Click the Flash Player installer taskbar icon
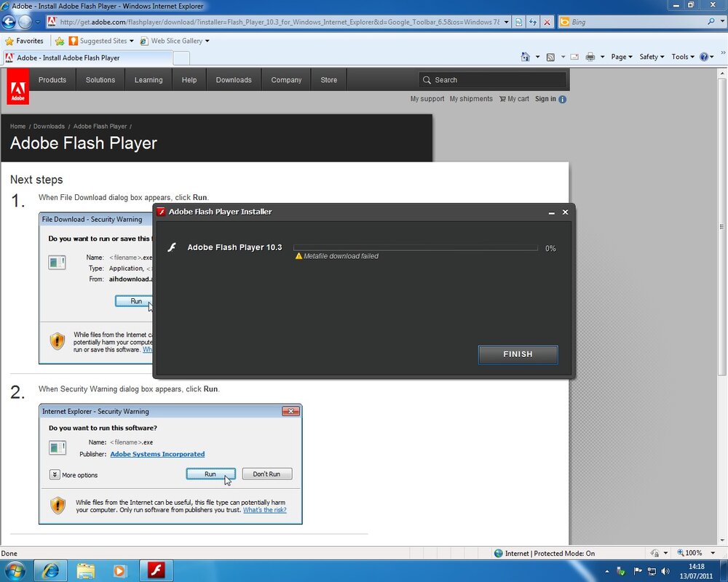Image resolution: width=728 pixels, height=582 pixels. coord(156,570)
